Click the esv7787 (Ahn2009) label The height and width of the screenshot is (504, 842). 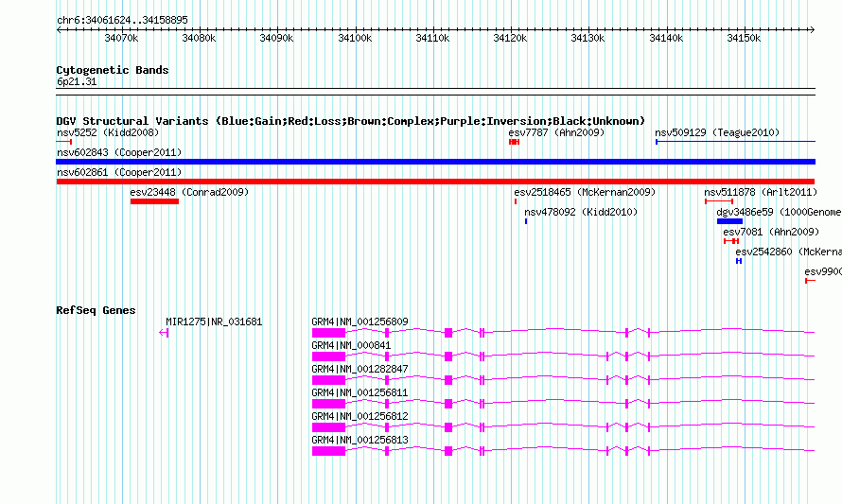[x=556, y=132]
